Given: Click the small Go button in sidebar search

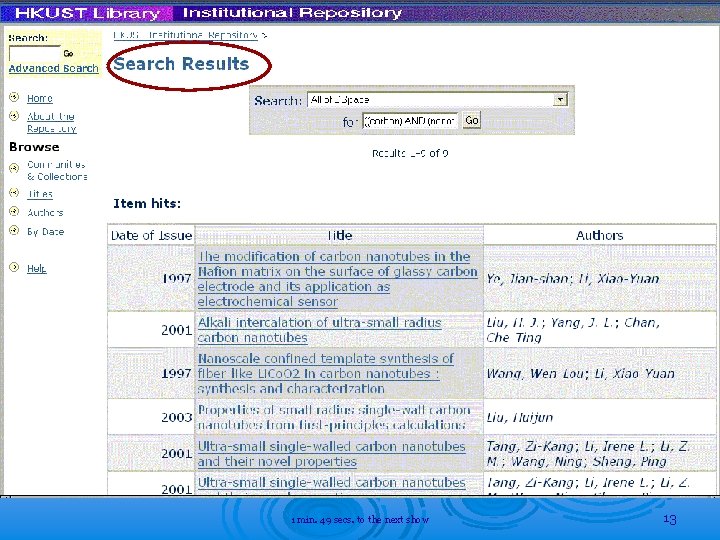Looking at the screenshot, I should (x=68, y=53).
